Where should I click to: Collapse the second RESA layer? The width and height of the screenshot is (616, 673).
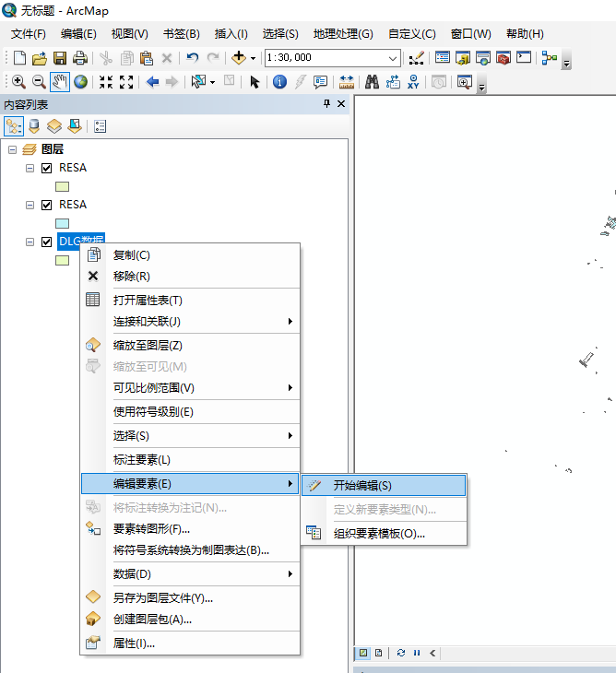[30, 205]
